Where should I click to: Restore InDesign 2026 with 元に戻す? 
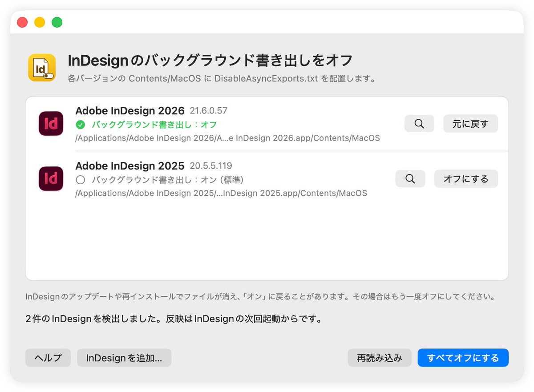[470, 124]
